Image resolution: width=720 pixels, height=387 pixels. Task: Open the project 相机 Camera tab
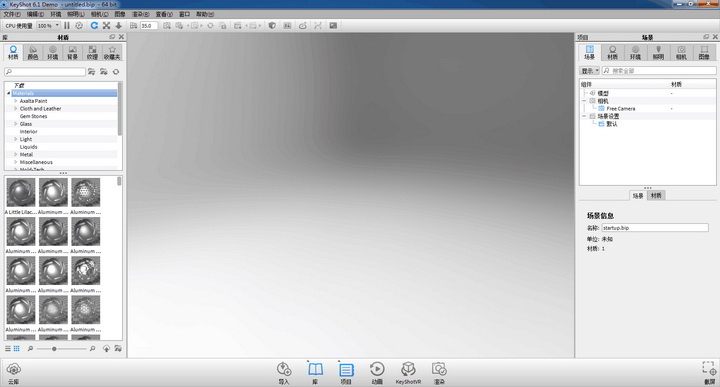(x=681, y=53)
